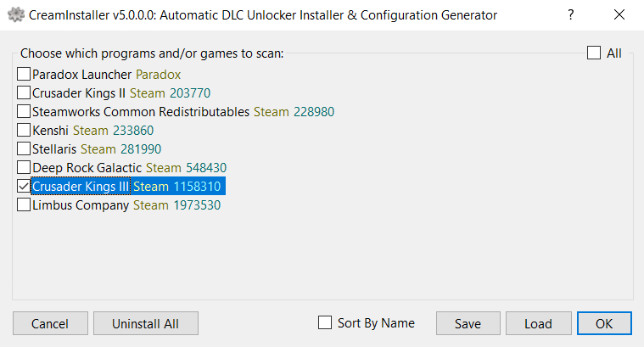
Task: Check the Stellaris game checkbox
Action: click(x=24, y=149)
